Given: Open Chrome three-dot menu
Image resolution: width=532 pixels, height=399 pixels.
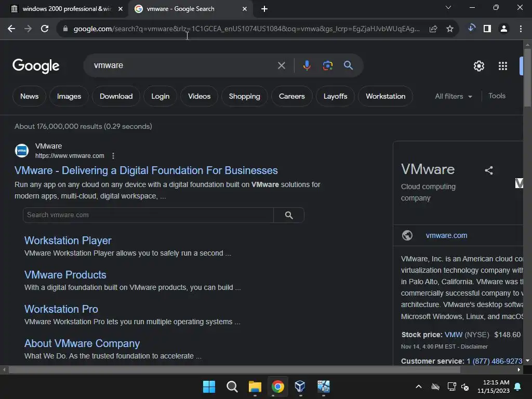Looking at the screenshot, I should coord(521,29).
